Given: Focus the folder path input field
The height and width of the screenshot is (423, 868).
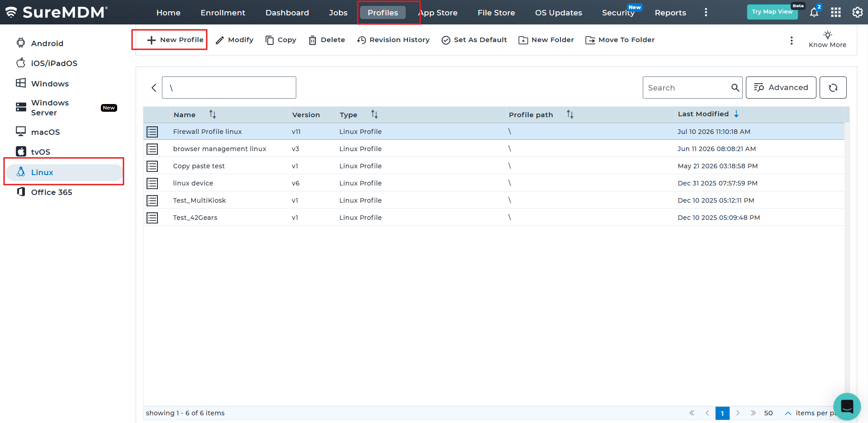Looking at the screenshot, I should tap(229, 87).
